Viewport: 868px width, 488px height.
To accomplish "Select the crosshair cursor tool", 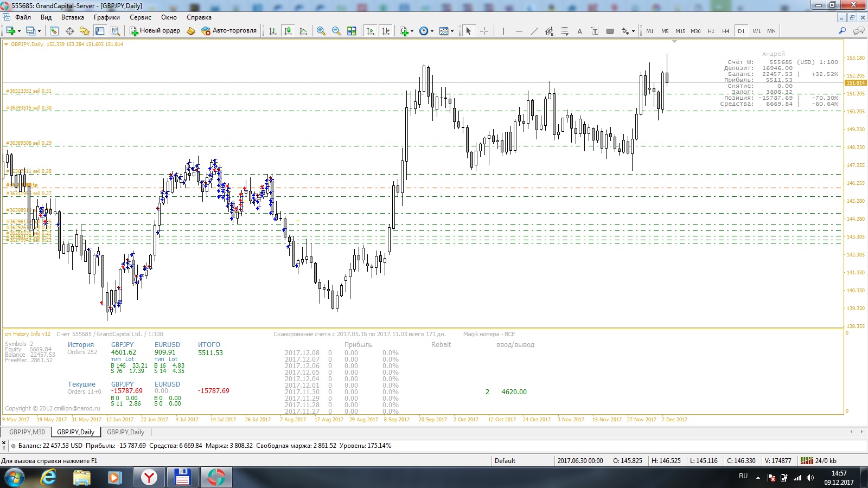I will click(x=484, y=31).
